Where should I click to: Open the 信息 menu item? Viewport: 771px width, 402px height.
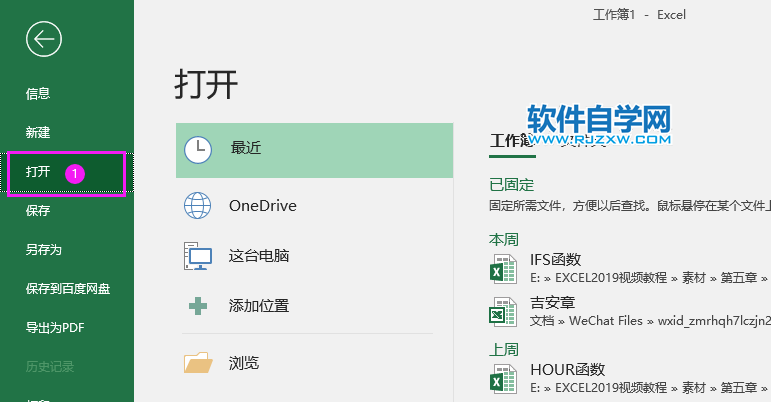38,93
